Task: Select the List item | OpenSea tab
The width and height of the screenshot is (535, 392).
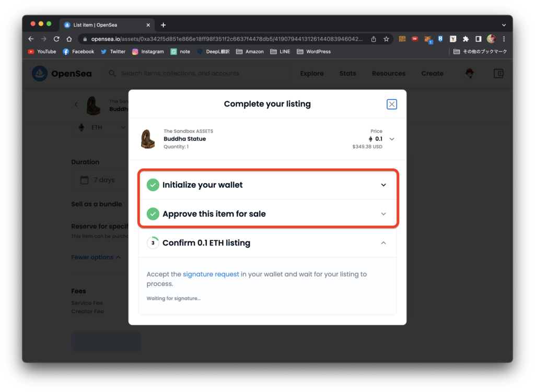Action: click(107, 25)
